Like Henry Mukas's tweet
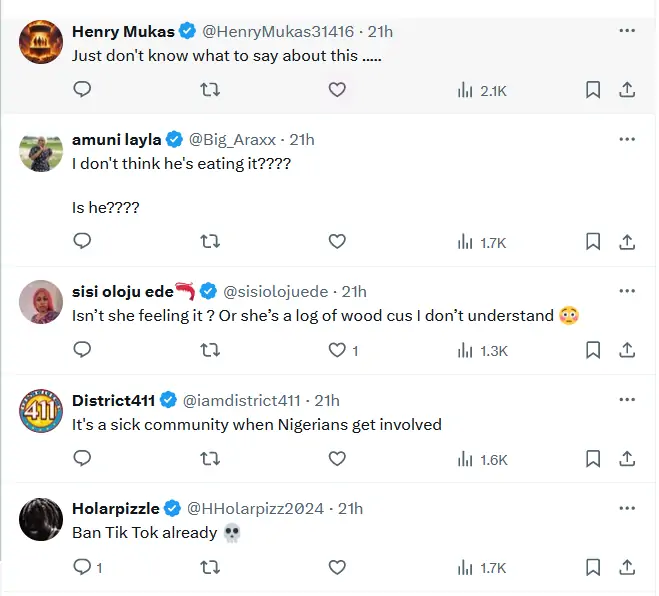The image size is (659, 596). 337,90
